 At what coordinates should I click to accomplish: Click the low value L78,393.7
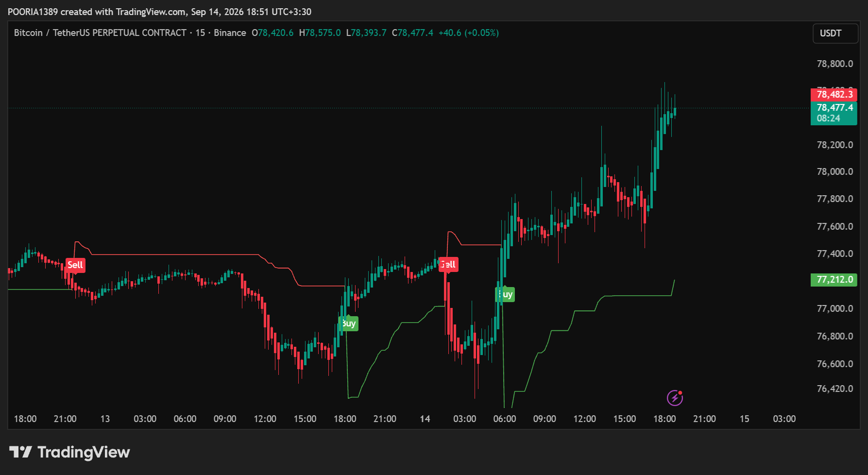click(x=366, y=33)
